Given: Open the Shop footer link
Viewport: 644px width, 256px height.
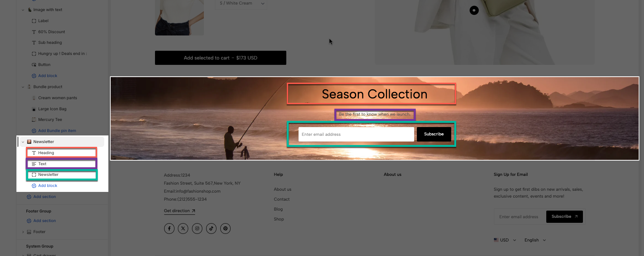Looking at the screenshot, I should (279, 219).
